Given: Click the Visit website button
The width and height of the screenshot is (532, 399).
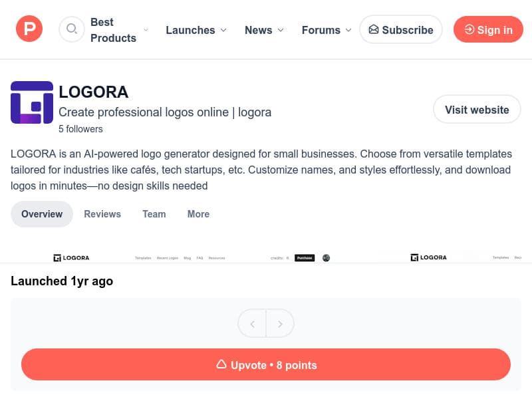Looking at the screenshot, I should (477, 109).
